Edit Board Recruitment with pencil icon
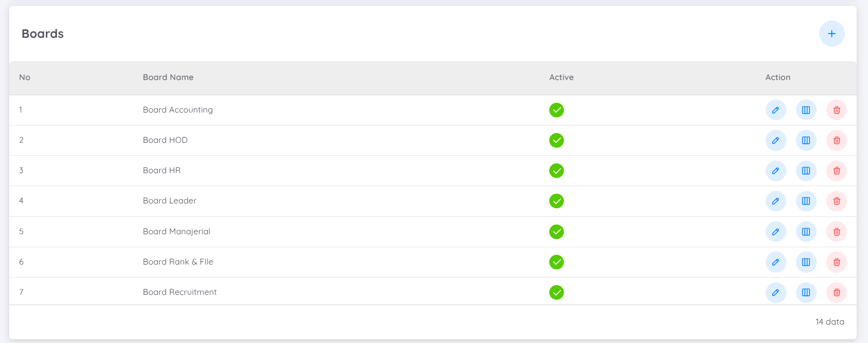This screenshot has height=343, width=868. pos(775,293)
